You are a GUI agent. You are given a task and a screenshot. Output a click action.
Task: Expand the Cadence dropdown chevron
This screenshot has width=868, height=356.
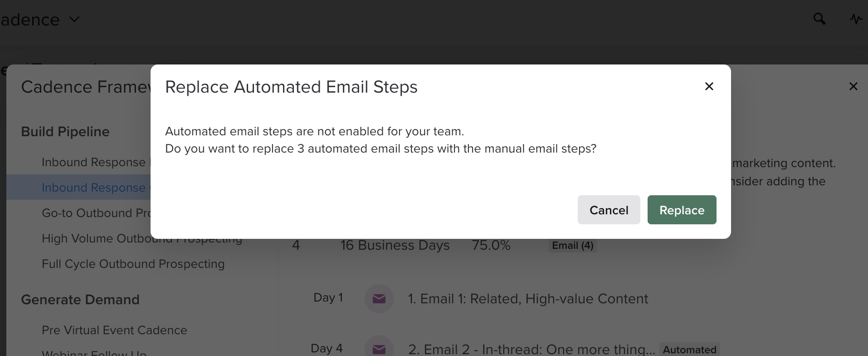point(74,20)
